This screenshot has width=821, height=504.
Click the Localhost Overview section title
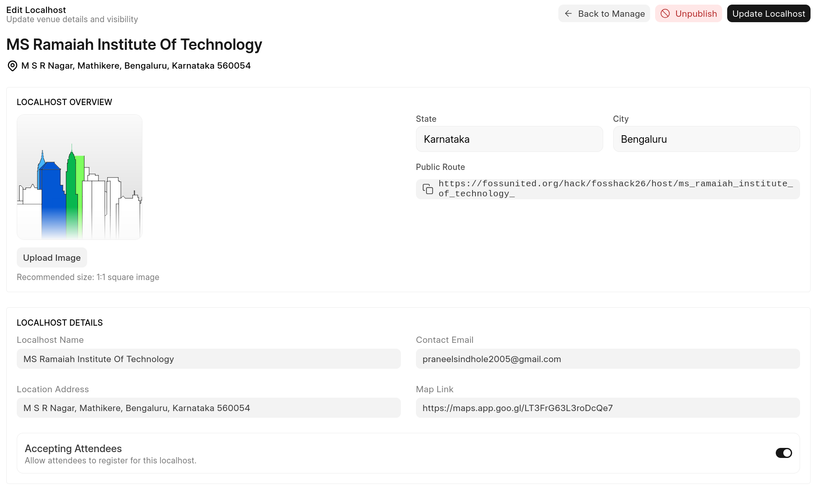coord(64,102)
